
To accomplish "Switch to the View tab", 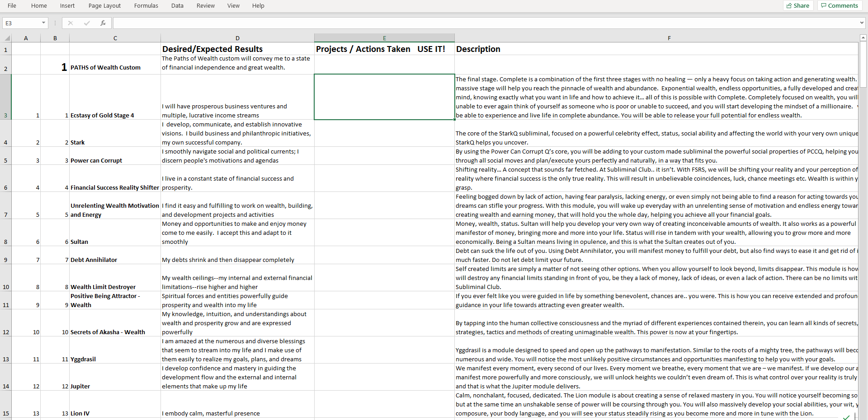I will 233,5.
